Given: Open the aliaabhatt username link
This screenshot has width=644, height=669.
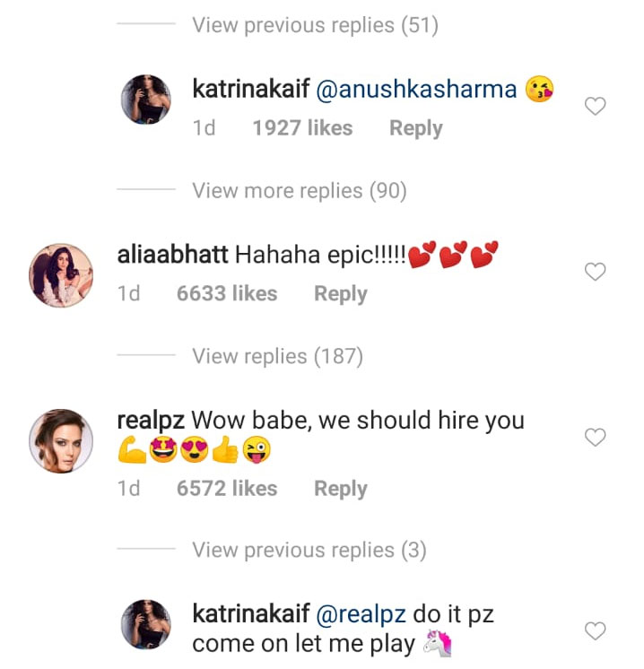Looking at the screenshot, I should click(172, 255).
